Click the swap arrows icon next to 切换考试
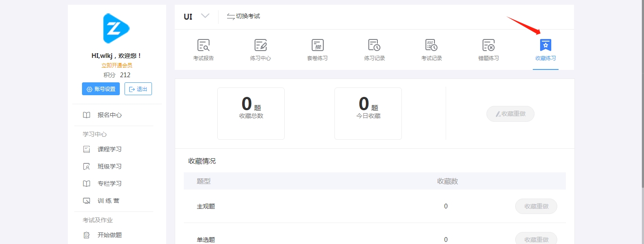Viewport: 644px width, 244px height. click(x=231, y=16)
